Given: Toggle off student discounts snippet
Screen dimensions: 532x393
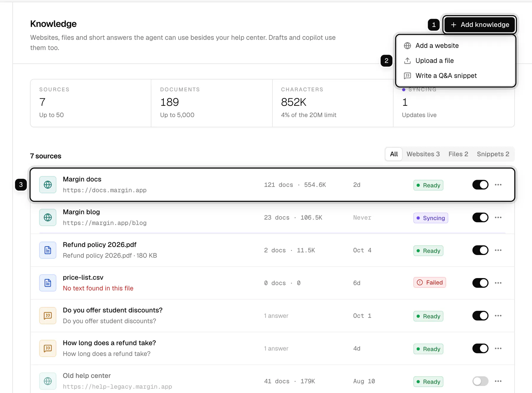Looking at the screenshot, I should click(480, 316).
